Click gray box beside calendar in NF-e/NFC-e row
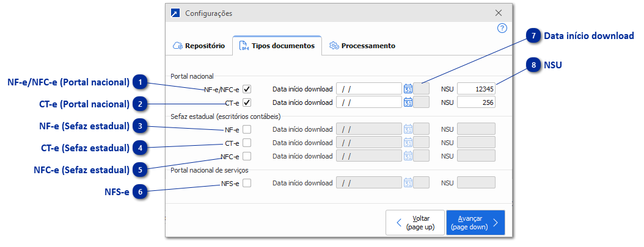Viewport: 644px width, 247px height. (422, 89)
